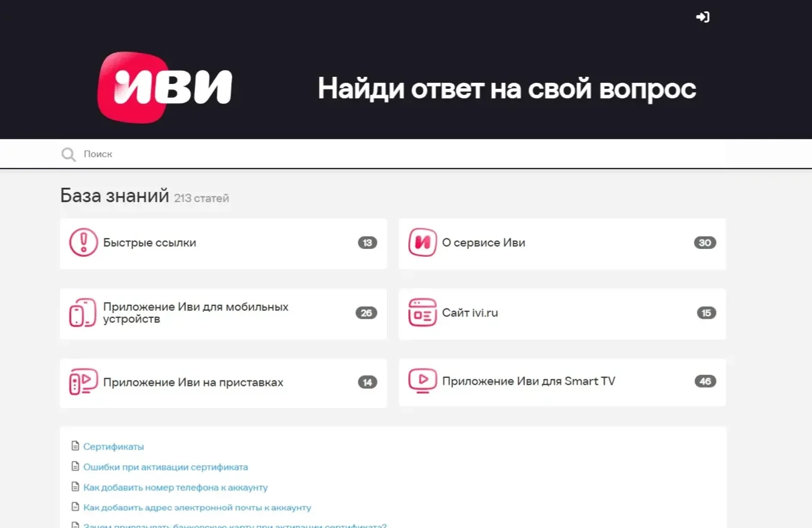Open Как добавить номер телефона к аккаунту

175,487
